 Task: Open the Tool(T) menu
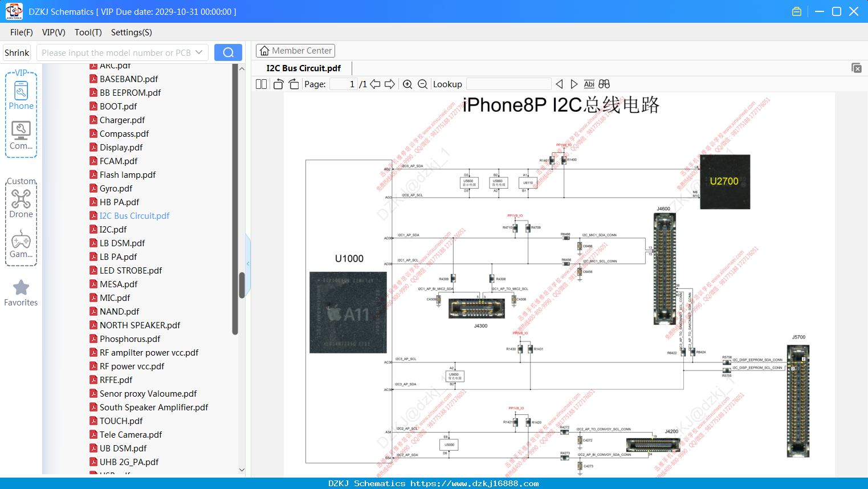click(88, 32)
